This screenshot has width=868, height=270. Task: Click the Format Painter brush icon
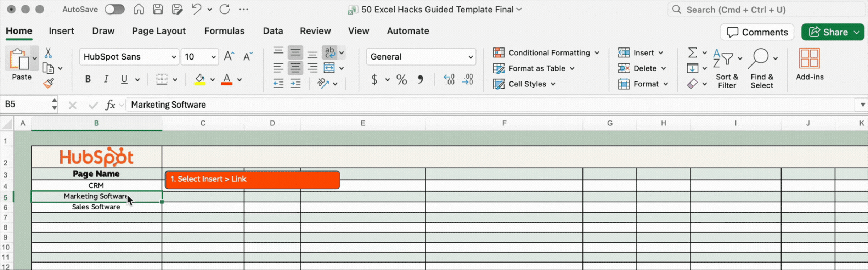pos(49,83)
